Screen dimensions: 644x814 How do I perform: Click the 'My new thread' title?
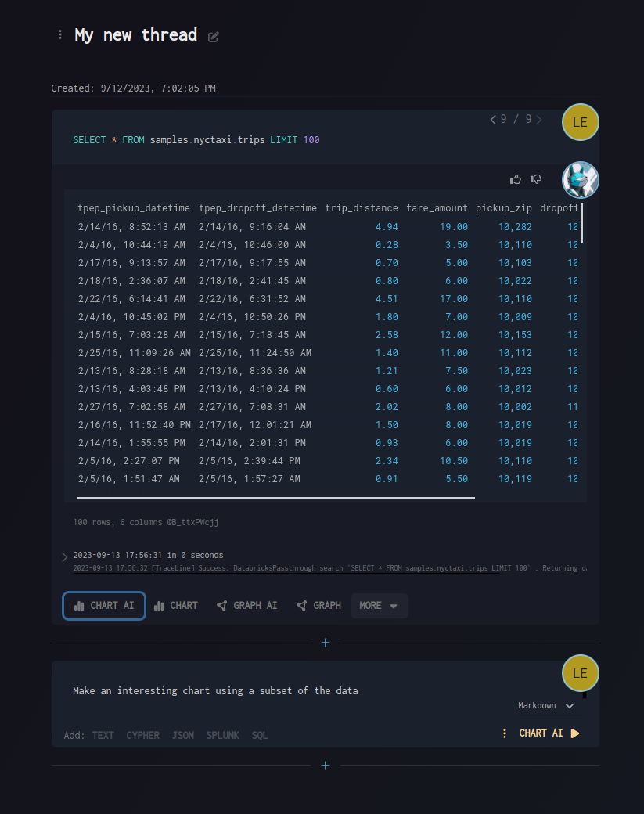pos(136,34)
